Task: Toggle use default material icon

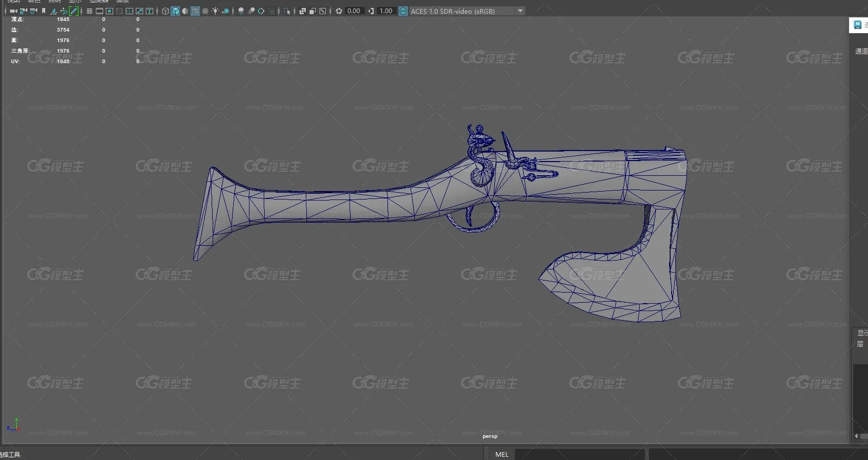Action: coord(185,11)
